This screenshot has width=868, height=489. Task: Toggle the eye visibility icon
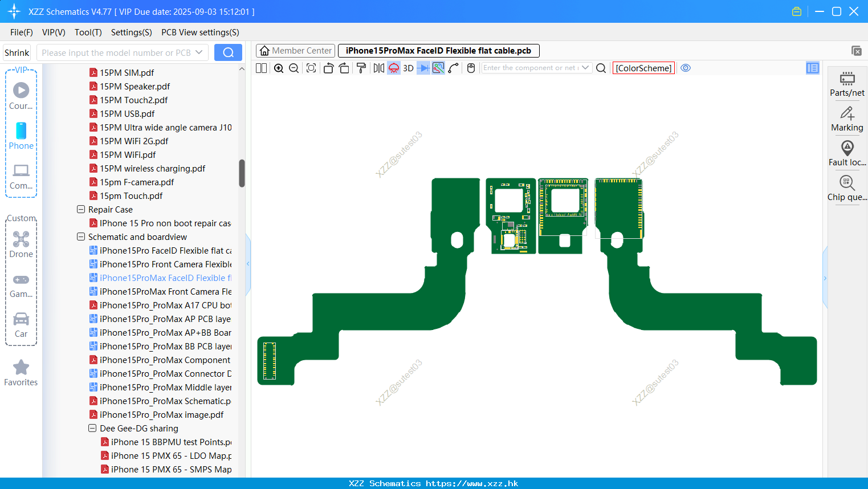[686, 68]
